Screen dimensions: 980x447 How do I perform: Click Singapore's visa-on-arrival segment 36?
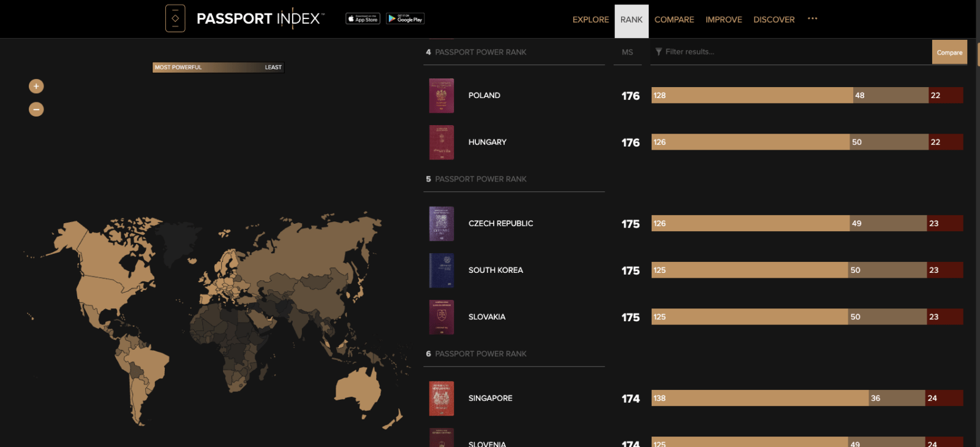coord(897,398)
